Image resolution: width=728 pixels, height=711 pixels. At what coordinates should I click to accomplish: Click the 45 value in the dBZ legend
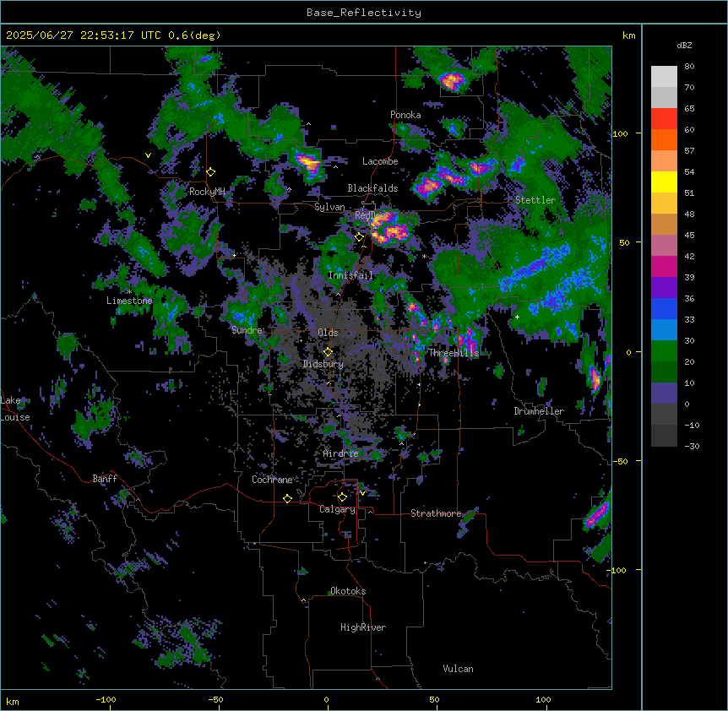click(689, 236)
